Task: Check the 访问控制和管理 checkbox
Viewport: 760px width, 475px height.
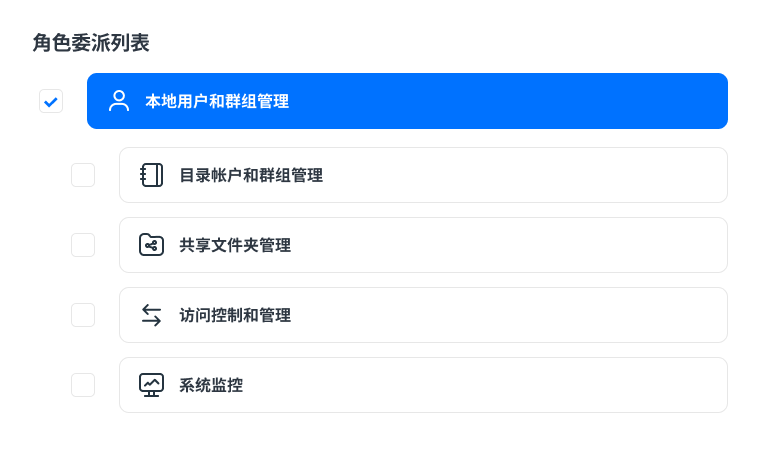Action: pos(83,315)
